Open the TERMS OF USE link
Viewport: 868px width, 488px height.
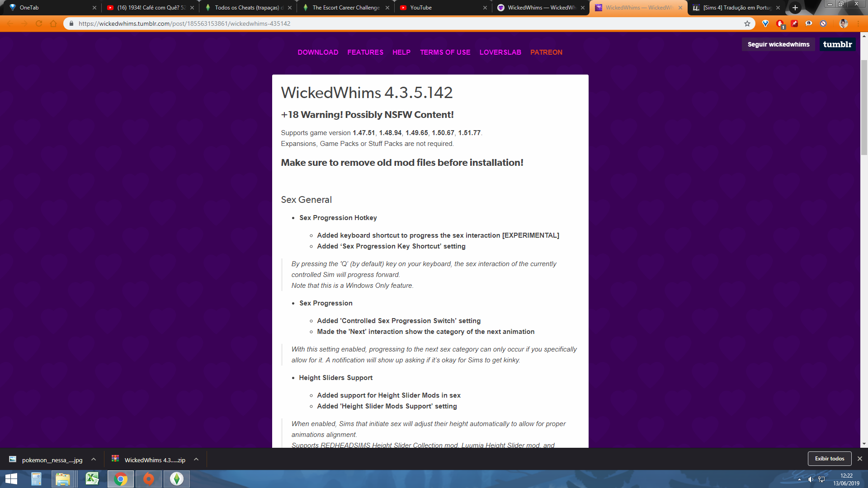[445, 52]
